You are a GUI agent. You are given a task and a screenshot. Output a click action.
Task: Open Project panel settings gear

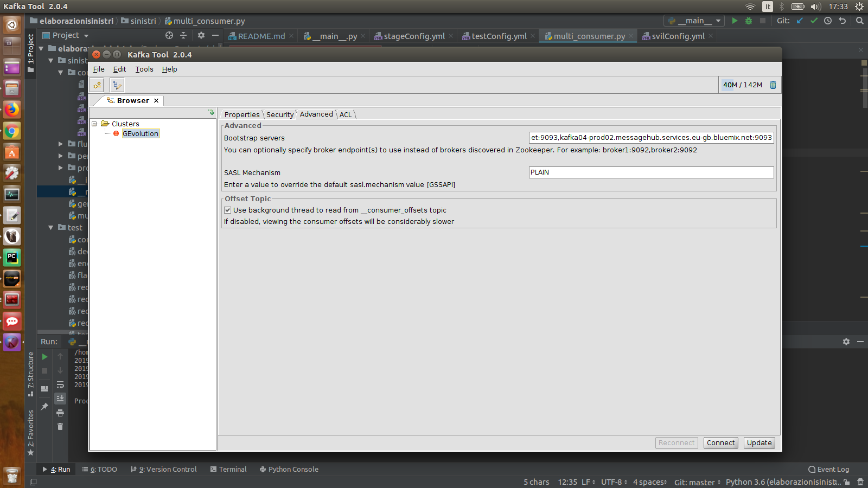(201, 35)
